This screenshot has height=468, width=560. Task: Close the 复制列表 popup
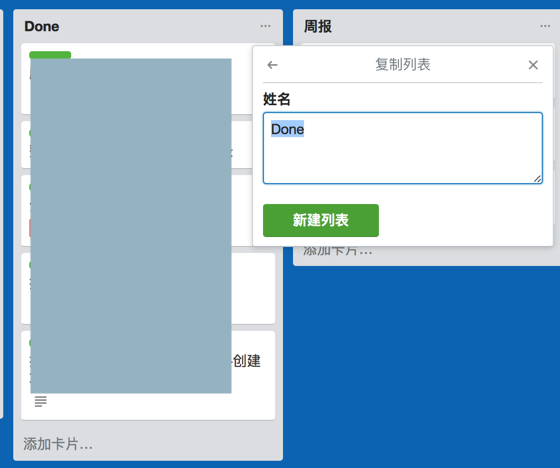point(533,65)
